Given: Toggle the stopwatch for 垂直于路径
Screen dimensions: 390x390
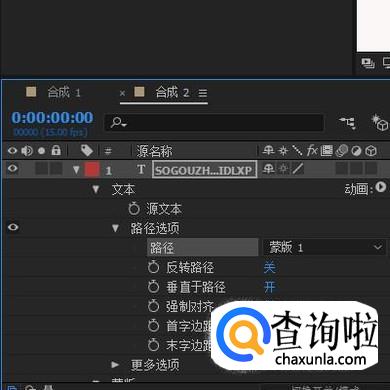Looking at the screenshot, I should [154, 287].
